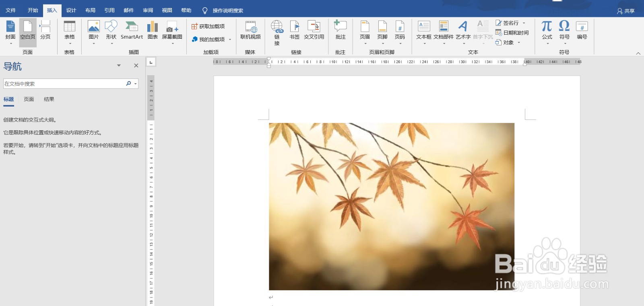
Task: Open header (页眉) options
Action: (365, 32)
